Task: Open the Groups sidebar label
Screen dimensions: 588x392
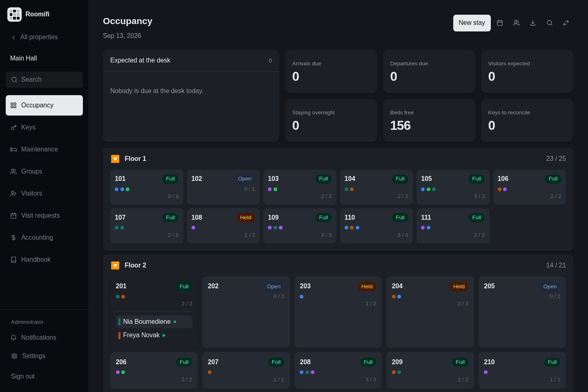Action: tap(32, 171)
